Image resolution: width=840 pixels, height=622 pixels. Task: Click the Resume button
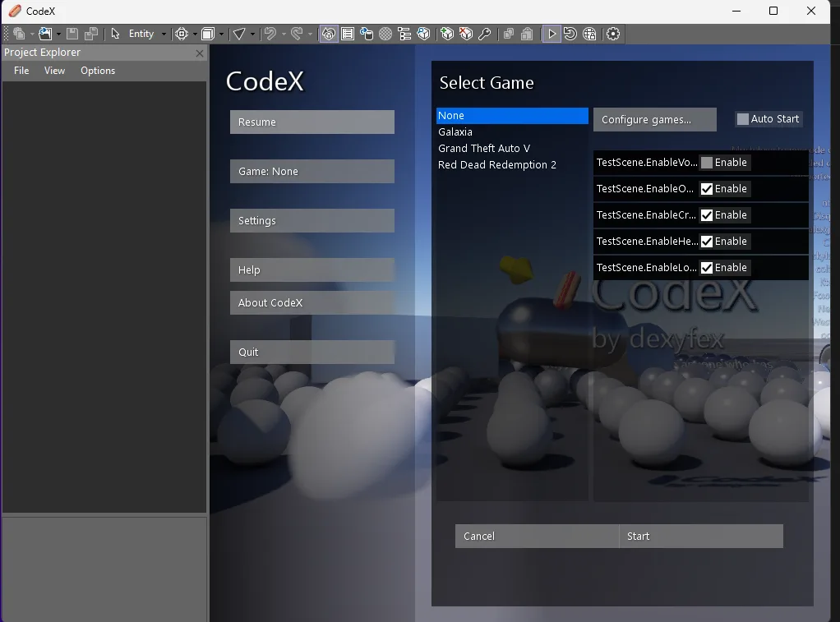312,122
